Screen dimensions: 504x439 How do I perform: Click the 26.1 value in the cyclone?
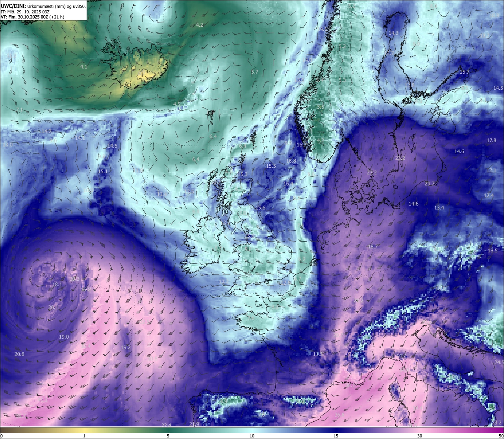click(x=53, y=307)
